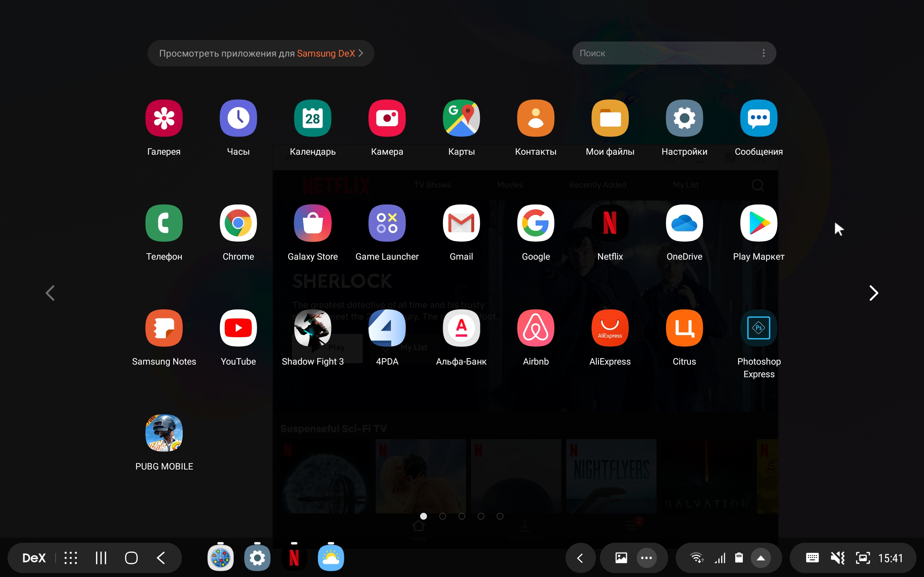The height and width of the screenshot is (577, 924).
Task: Open Galaxy Store
Action: 312,223
